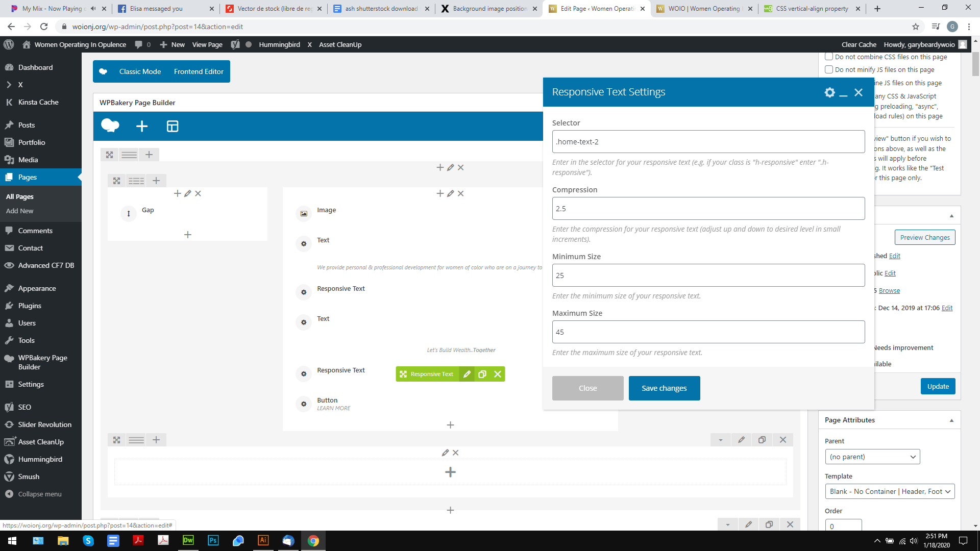The image size is (980, 551).
Task: Close the Responsive Text Settings panel
Action: coord(859,92)
